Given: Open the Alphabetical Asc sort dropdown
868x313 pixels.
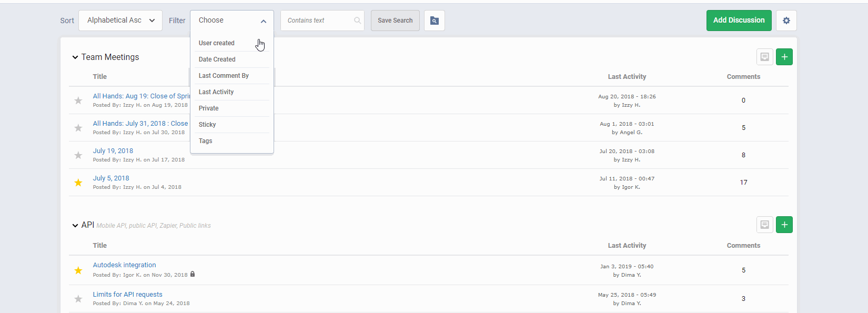Looking at the screenshot, I should [120, 21].
